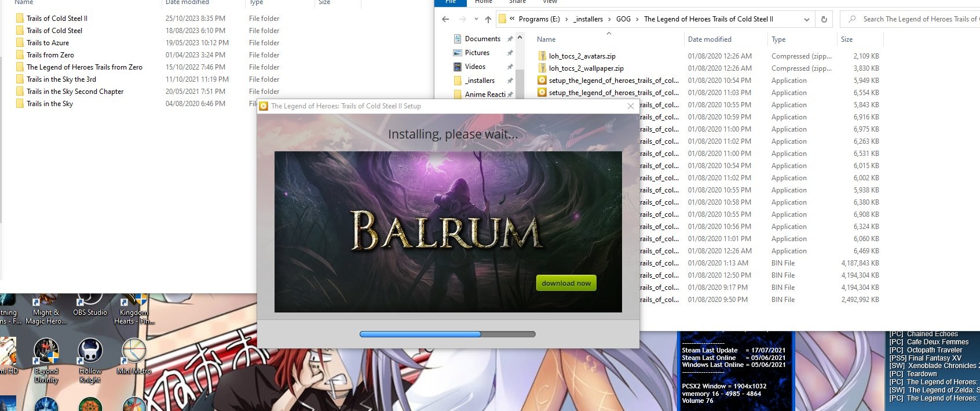The image size is (980, 411).
Task: Sort by Name column in left window
Action: 24,2
